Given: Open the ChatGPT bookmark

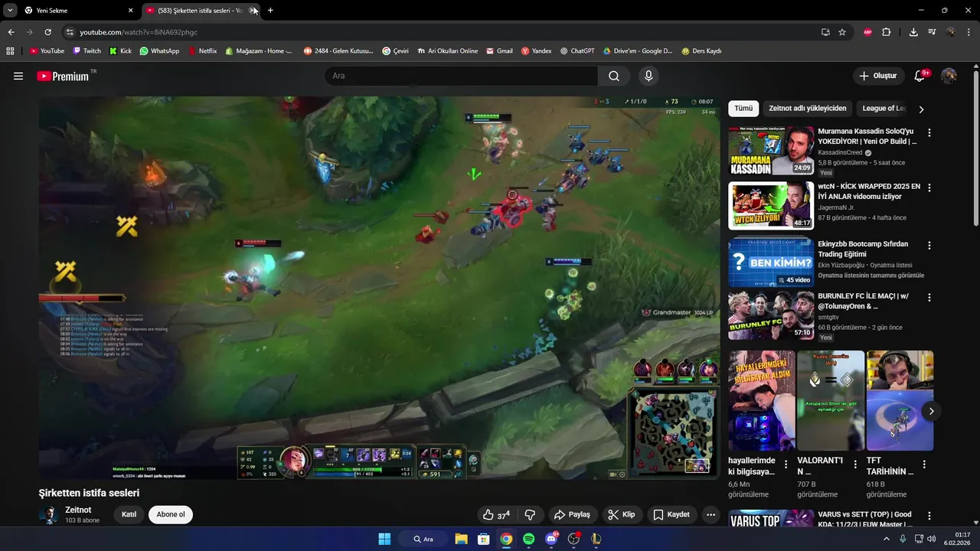Looking at the screenshot, I should 577,51.
